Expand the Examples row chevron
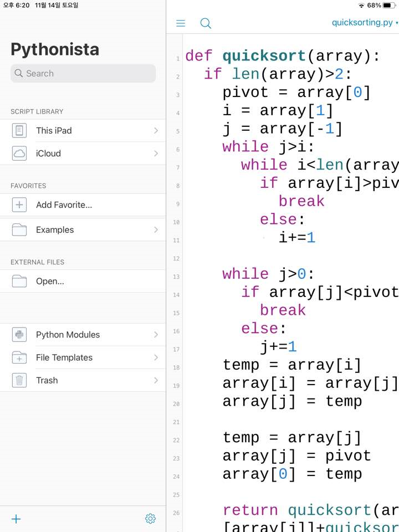 (x=156, y=229)
